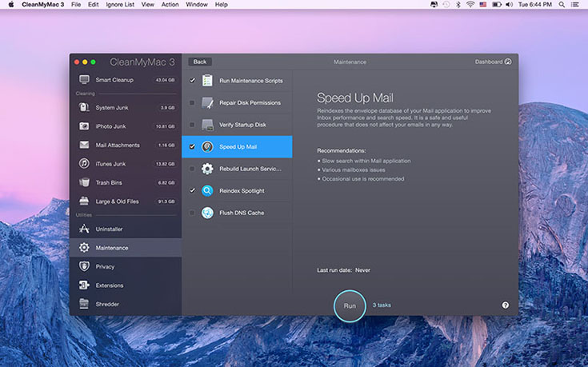Screen dimensions: 588x367
Task: Open the Help menu
Action: point(222,5)
